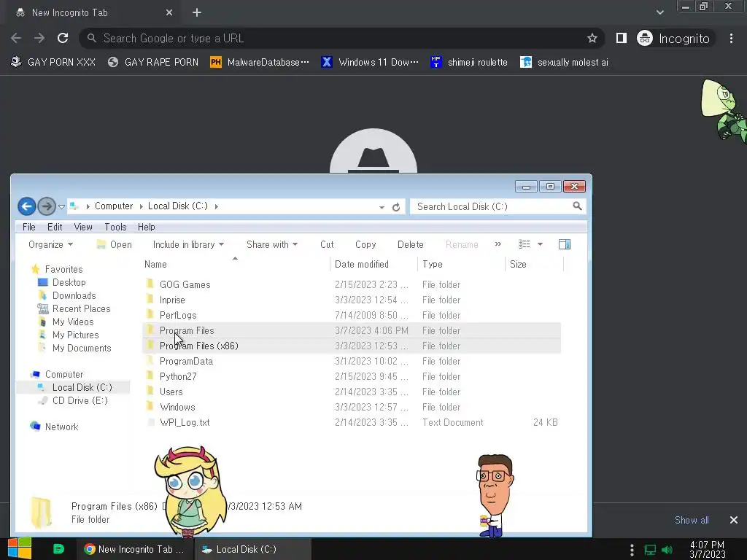Viewport: 747px width, 560px height.
Task: Close the New Incognito Tab tab
Action: [169, 13]
